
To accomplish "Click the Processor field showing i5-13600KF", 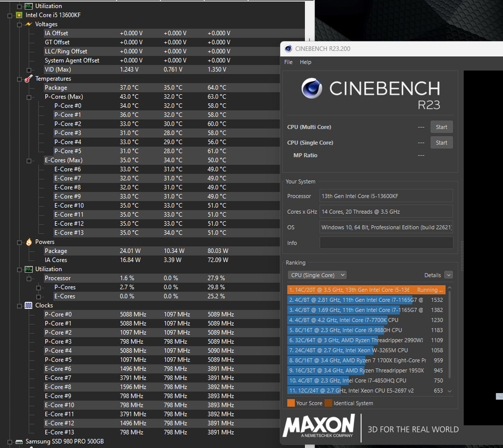I will (386, 196).
